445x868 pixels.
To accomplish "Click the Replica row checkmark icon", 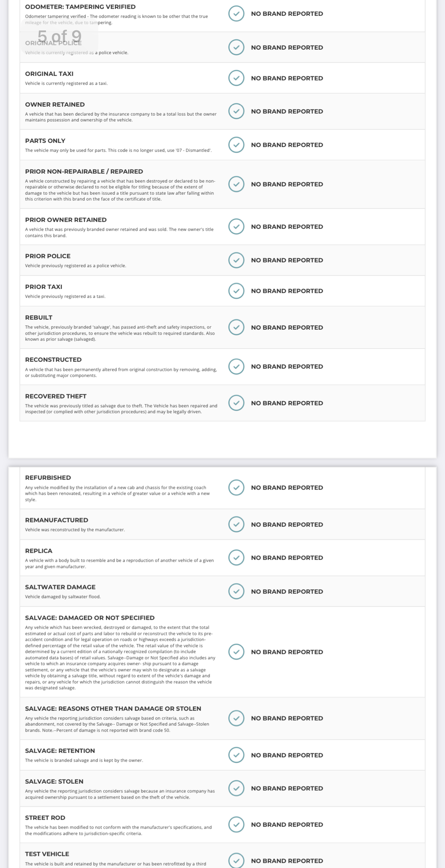I will (236, 558).
